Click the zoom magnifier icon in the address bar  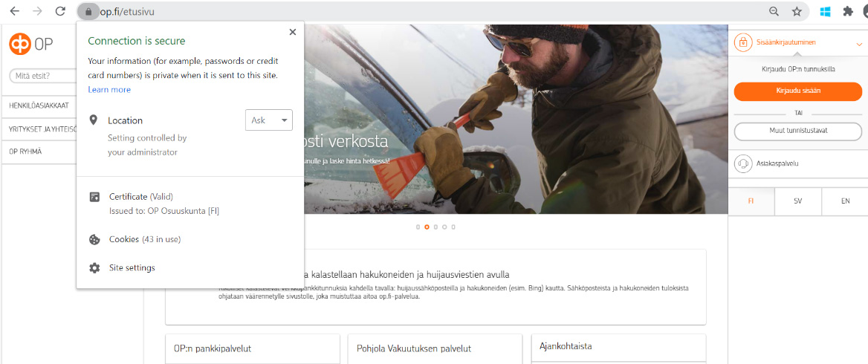click(x=774, y=12)
